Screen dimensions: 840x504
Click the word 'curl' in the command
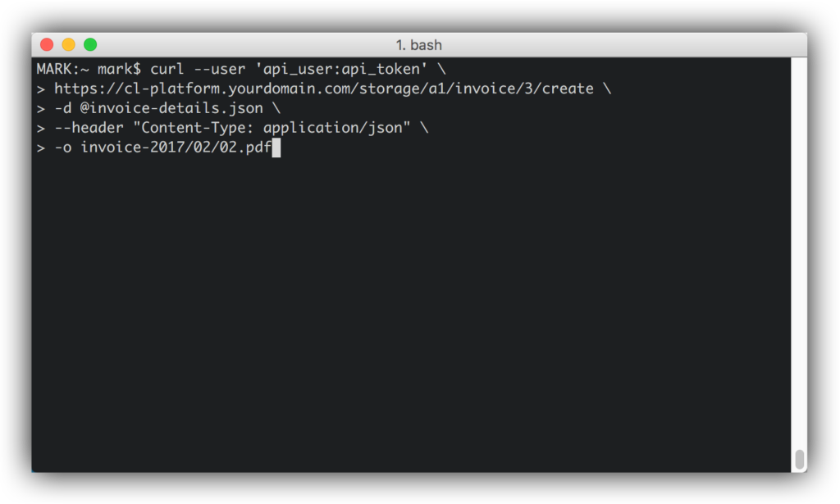[167, 69]
